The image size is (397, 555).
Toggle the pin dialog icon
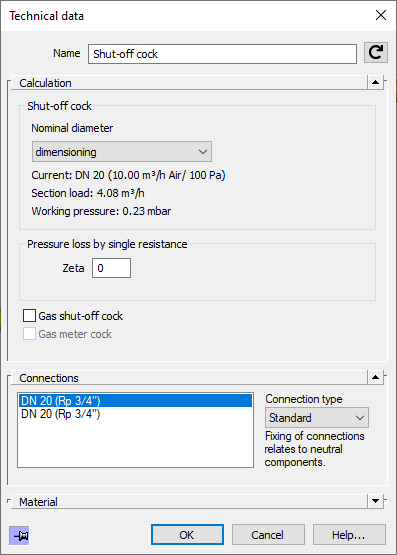19,535
